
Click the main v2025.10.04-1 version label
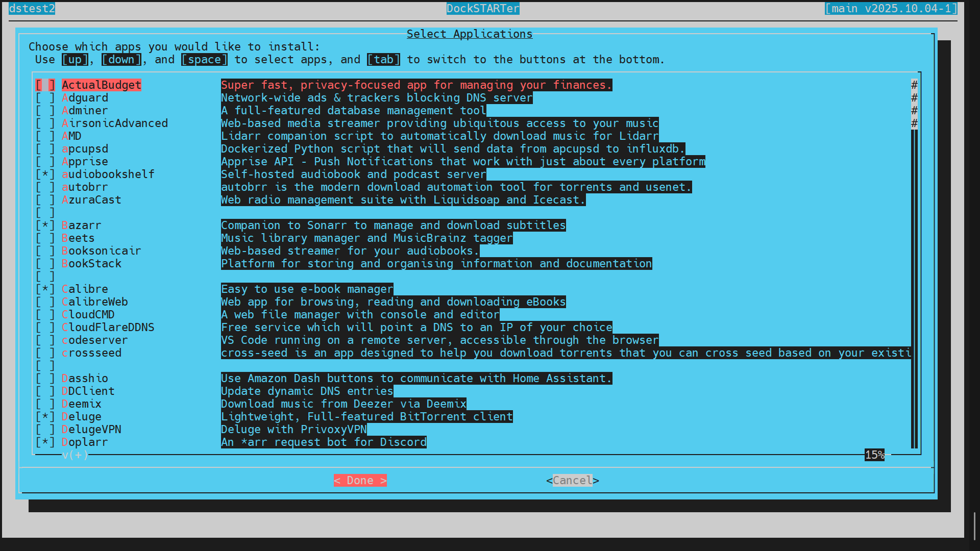(891, 9)
